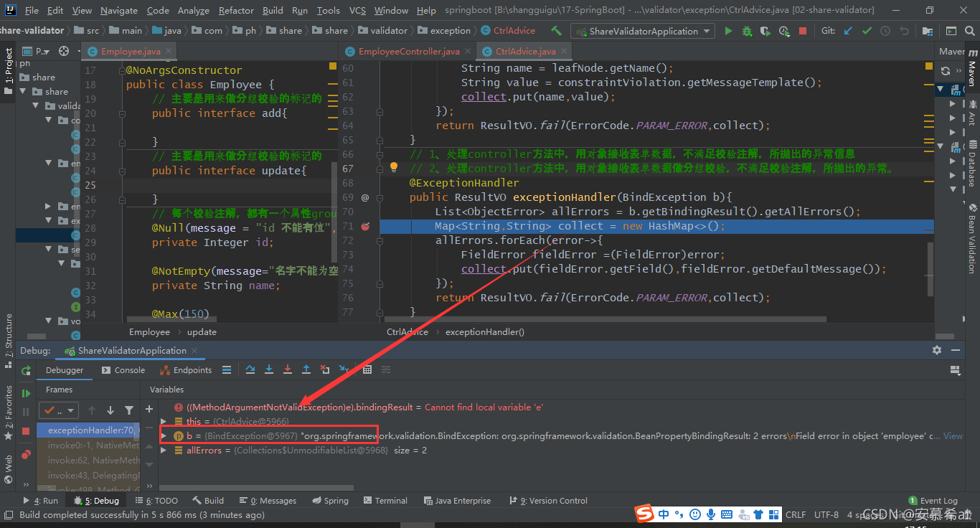Screen dimensions: 980x528
Task: Click View Breakpoints red circles icon
Action: point(26,453)
